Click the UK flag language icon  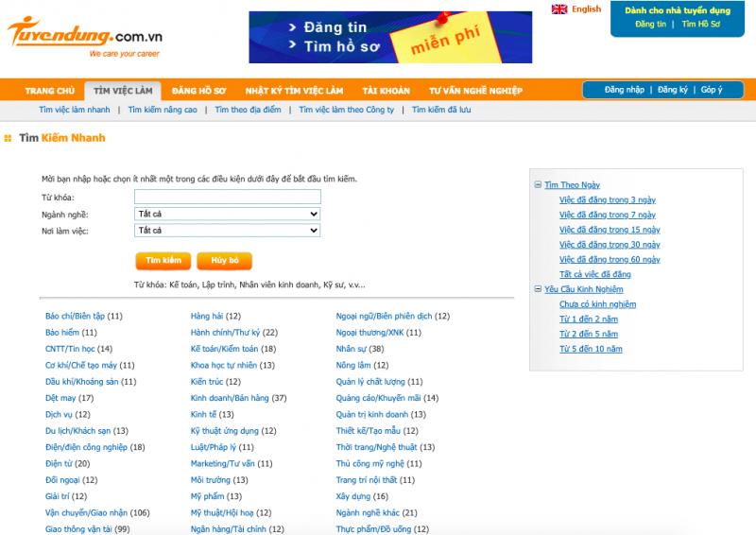point(559,9)
